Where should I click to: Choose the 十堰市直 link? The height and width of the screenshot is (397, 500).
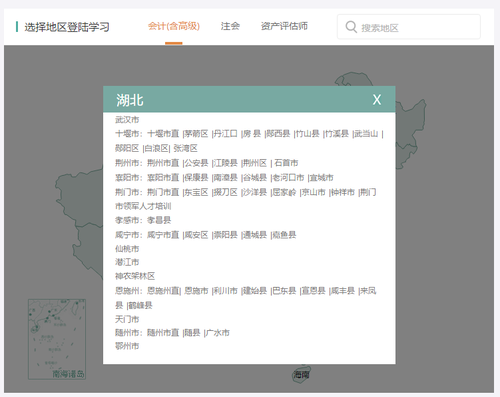click(x=163, y=134)
